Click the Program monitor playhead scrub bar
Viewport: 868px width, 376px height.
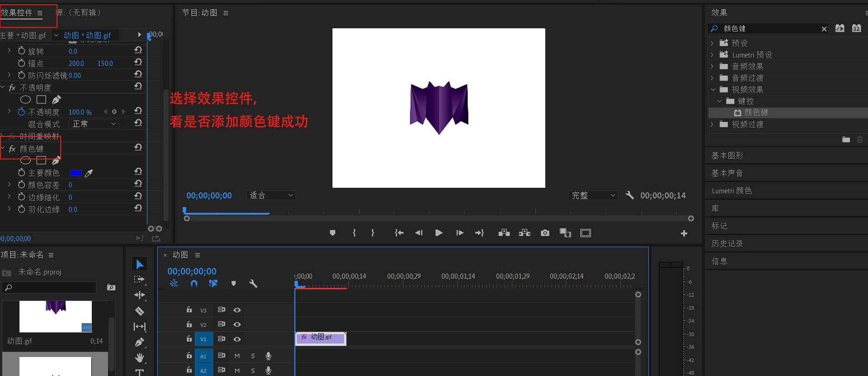(438, 212)
